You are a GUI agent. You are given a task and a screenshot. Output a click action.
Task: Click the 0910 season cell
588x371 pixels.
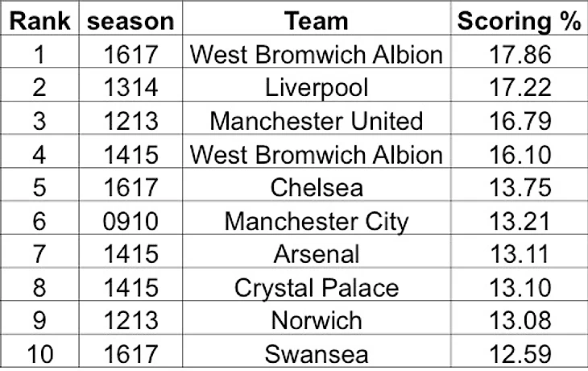pos(131,220)
